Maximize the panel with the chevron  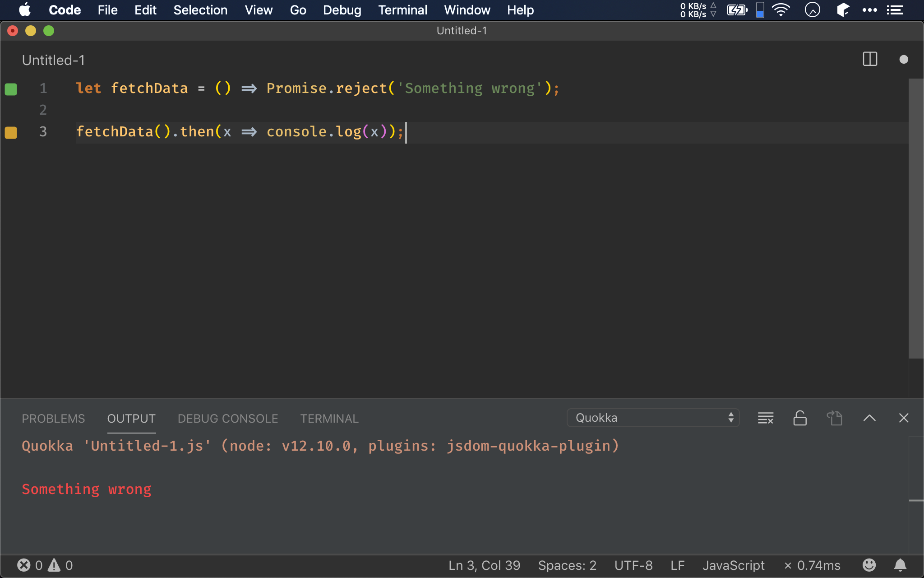(x=869, y=418)
